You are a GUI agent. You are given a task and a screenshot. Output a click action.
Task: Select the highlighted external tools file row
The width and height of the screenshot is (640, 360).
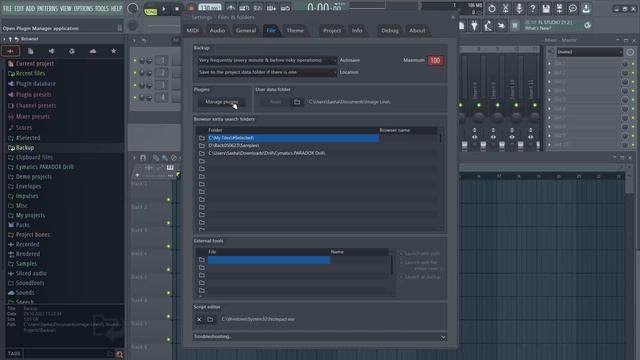point(269,260)
